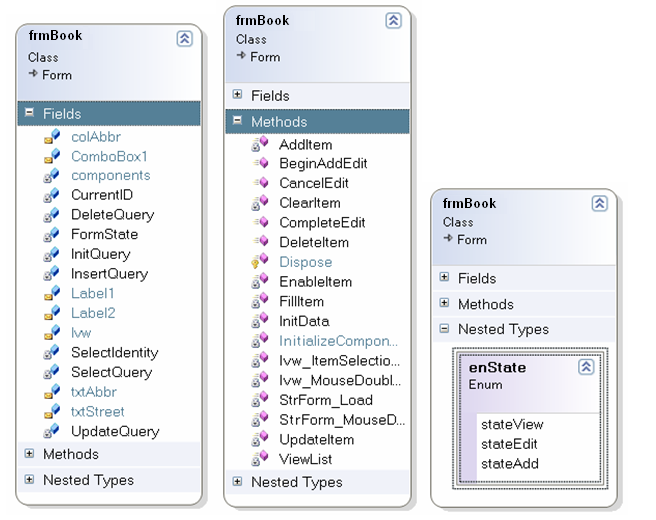Click the colAbbr field icon
Image resolution: width=656 pixels, height=520 pixels.
(52, 136)
